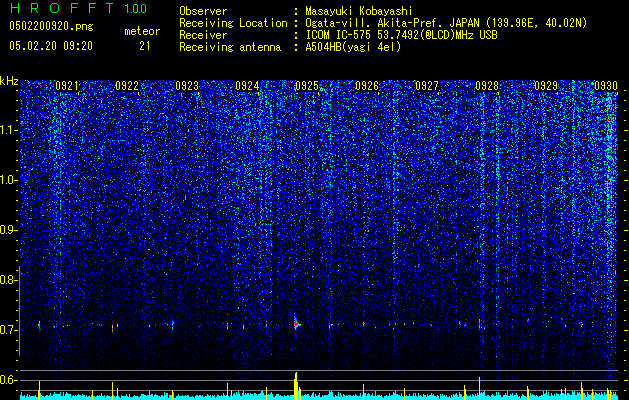Click the kHz axis unit label

(x=9, y=81)
